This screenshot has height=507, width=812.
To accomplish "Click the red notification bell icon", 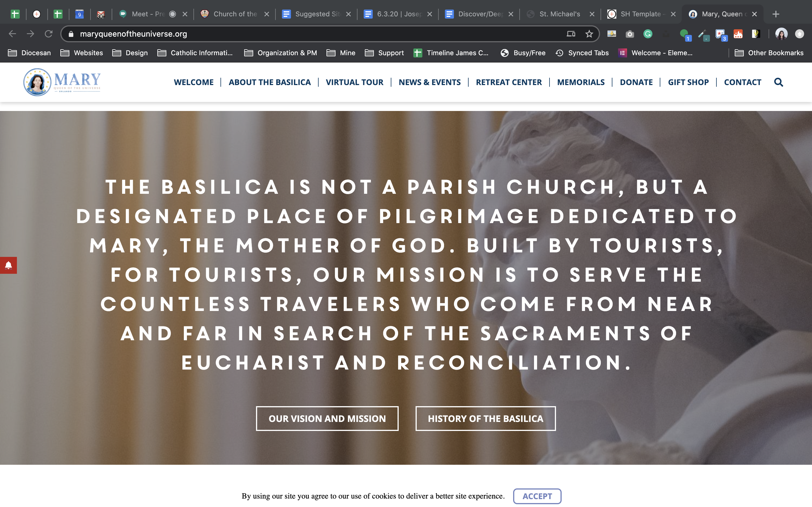I will [x=8, y=265].
